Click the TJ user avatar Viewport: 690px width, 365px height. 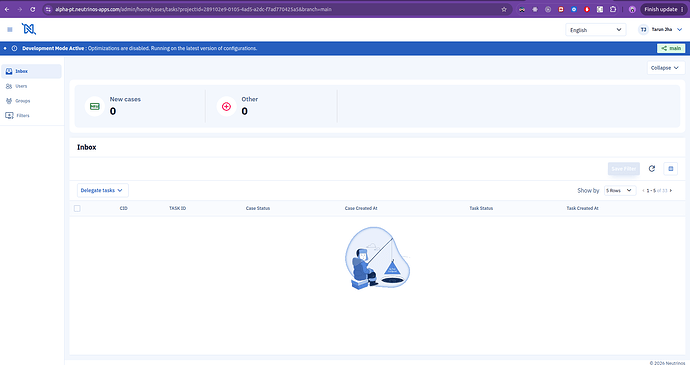(643, 29)
